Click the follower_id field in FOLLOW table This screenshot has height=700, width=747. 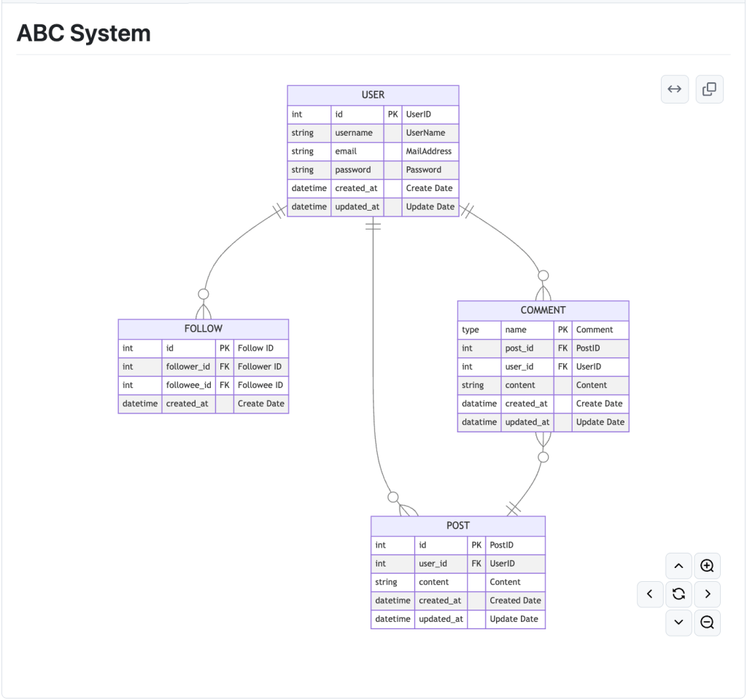(187, 367)
